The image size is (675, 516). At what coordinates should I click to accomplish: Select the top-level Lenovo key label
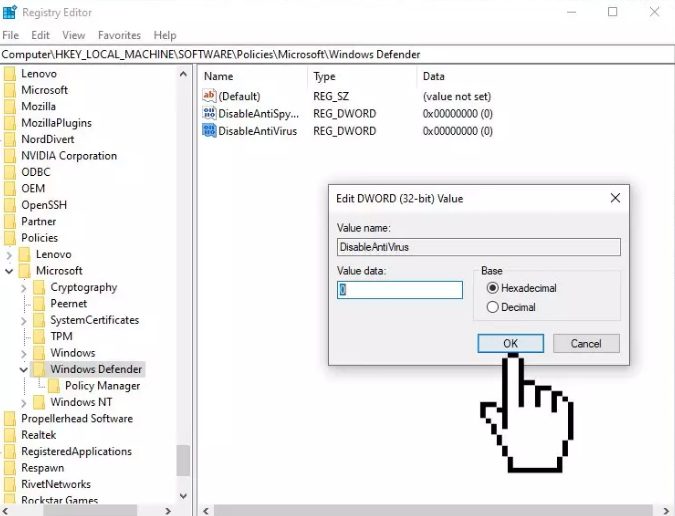pyautogui.click(x=39, y=74)
